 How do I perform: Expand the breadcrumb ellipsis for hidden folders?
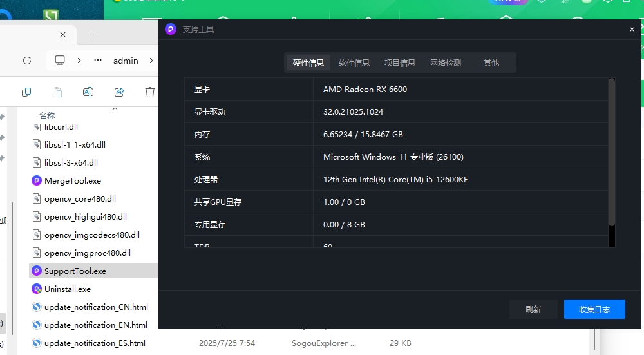coord(98,61)
